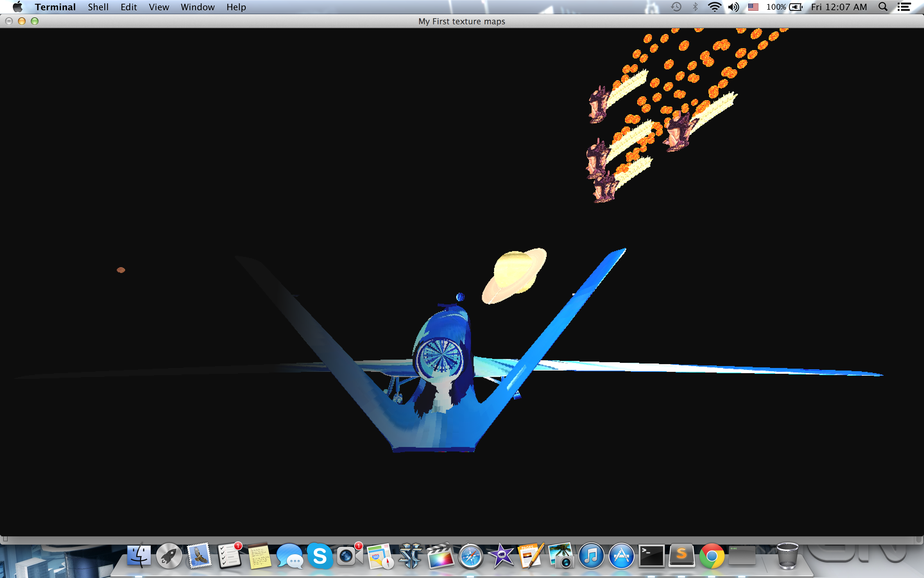Open the Edit menu
Screen dimensions: 924x578
click(x=129, y=7)
